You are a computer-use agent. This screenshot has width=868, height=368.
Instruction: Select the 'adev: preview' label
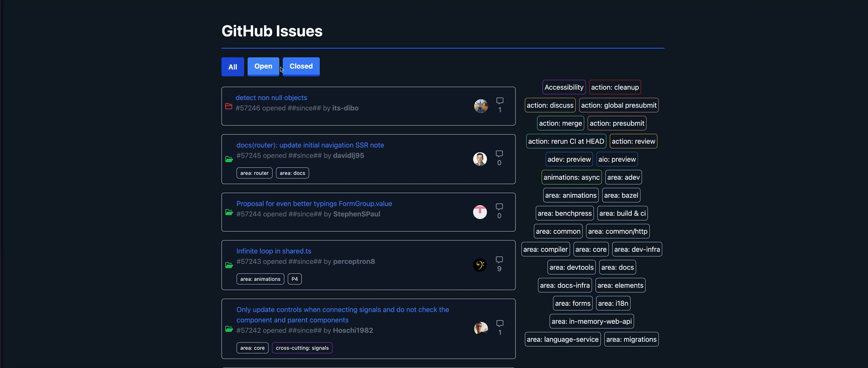pos(569,159)
